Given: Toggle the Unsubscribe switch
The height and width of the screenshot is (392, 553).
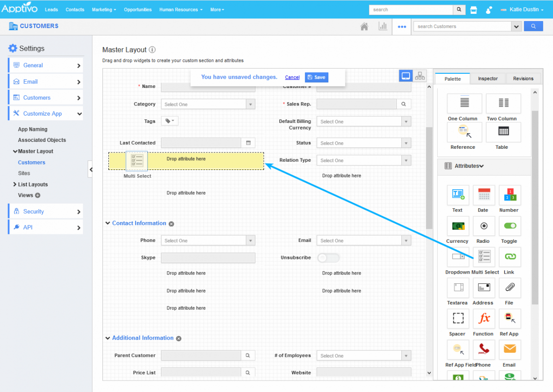Looking at the screenshot, I should pos(328,258).
